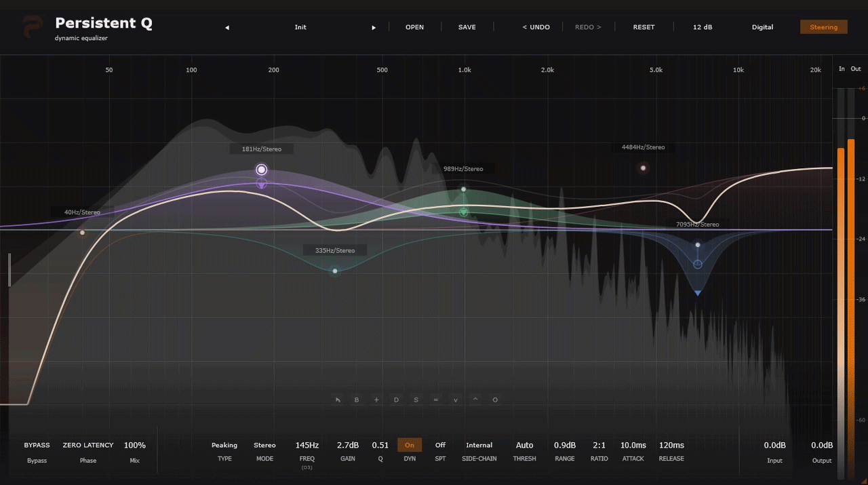Click the 335Hz/Stereo band label
The image size is (868, 485).
click(334, 250)
